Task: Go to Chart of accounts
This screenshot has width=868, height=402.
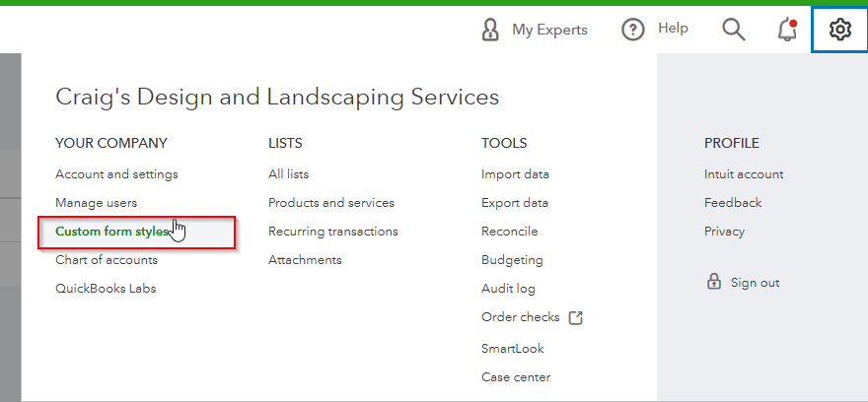Action: (107, 260)
